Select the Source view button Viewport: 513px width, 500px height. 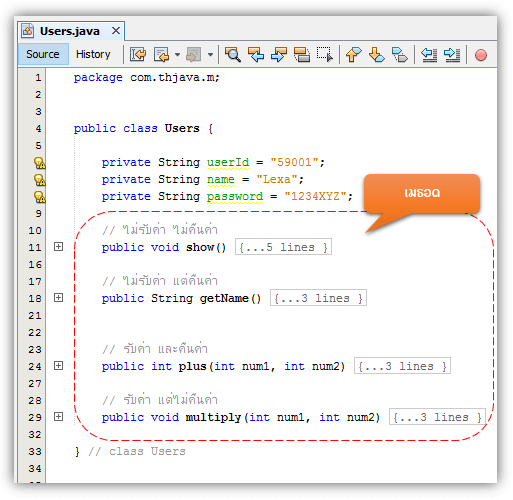point(43,54)
